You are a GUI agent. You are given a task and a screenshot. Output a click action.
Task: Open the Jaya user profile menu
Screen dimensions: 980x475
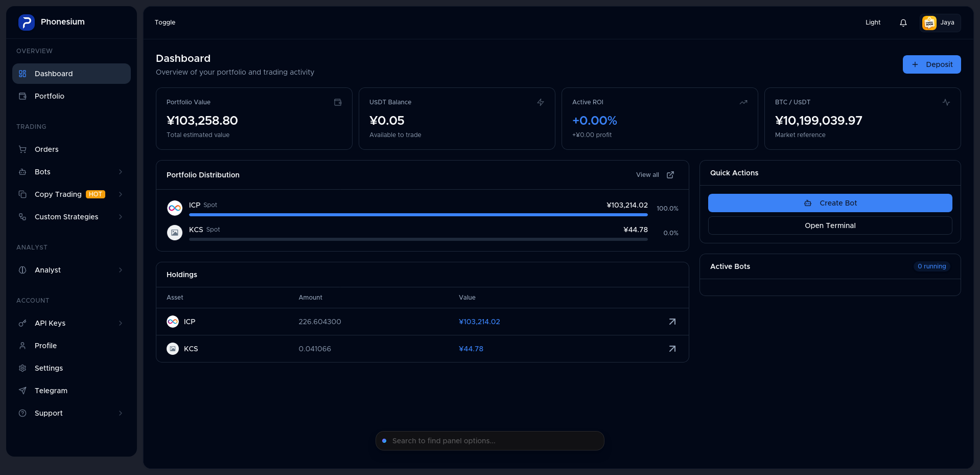tap(940, 22)
